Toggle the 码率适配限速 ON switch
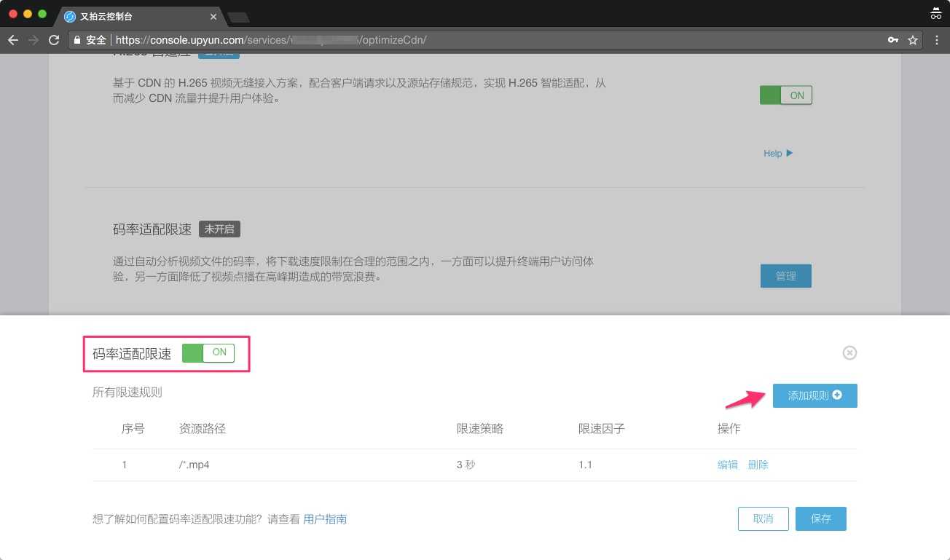The width and height of the screenshot is (950, 560). coord(208,352)
